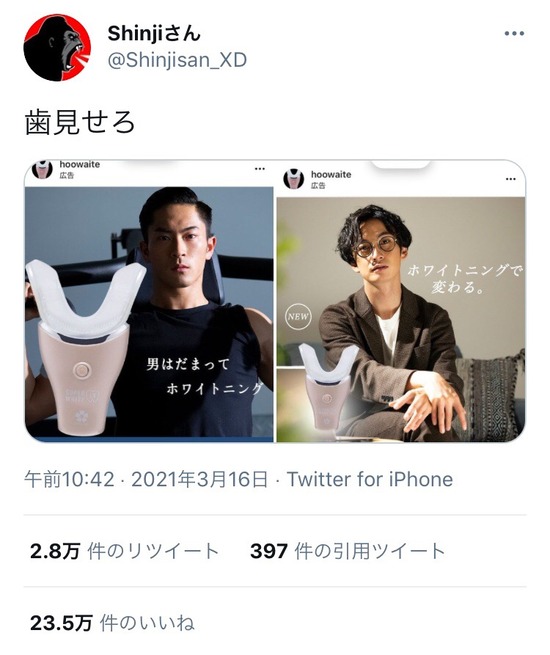Tap hoowaite username in left ad
The image size is (550, 655).
click(79, 165)
